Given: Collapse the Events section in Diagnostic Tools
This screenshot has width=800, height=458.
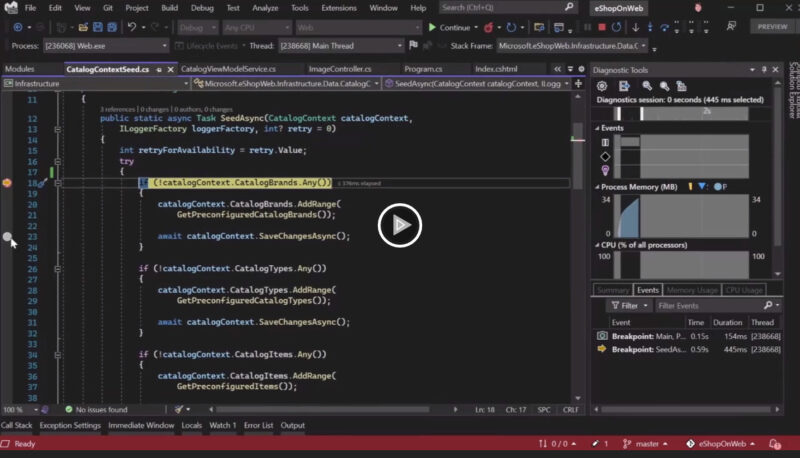Looking at the screenshot, I should [597, 128].
